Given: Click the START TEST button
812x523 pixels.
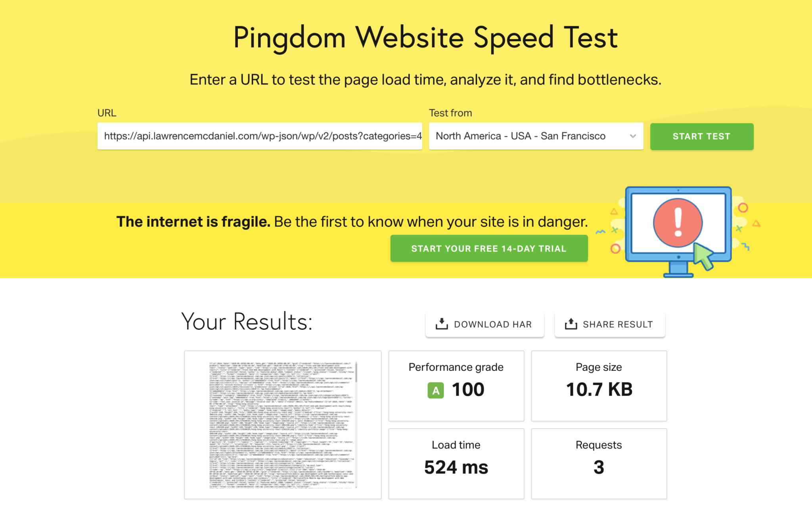Looking at the screenshot, I should click(701, 136).
